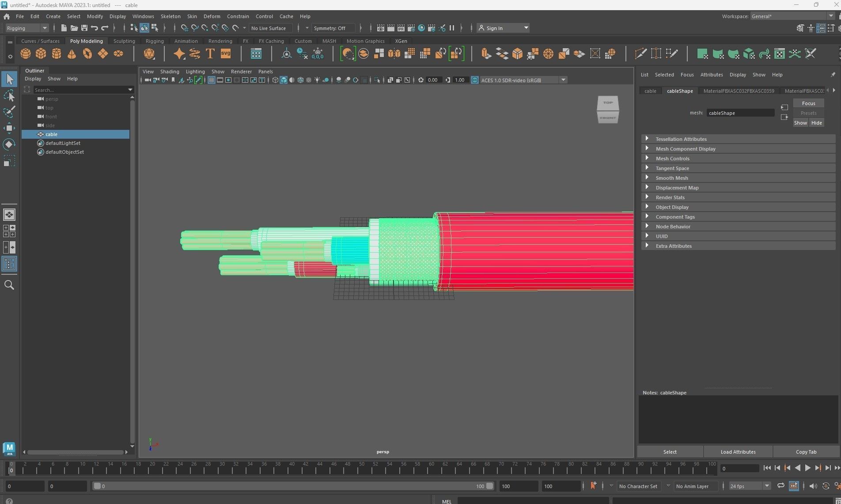Click the Select button at panel bottom
The width and height of the screenshot is (841, 504).
click(670, 451)
